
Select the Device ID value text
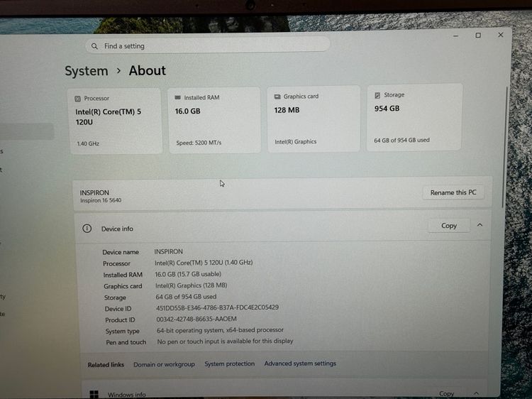click(x=217, y=307)
